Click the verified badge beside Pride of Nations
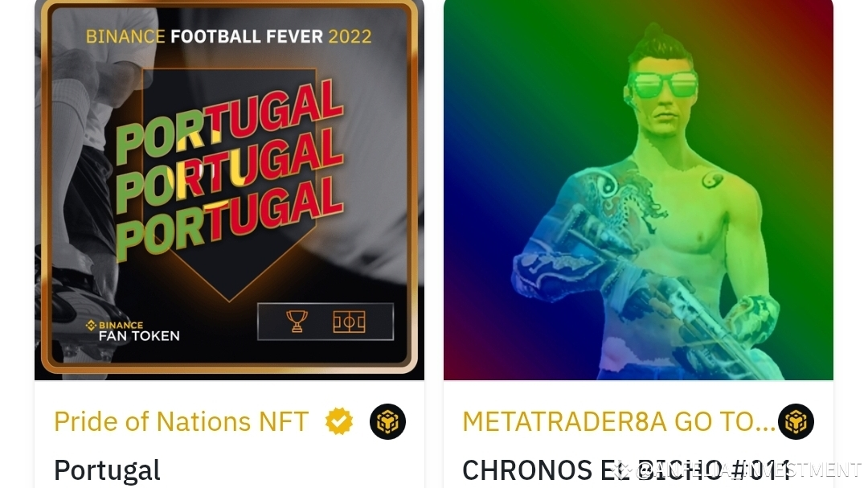The height and width of the screenshot is (488, 868). (339, 421)
